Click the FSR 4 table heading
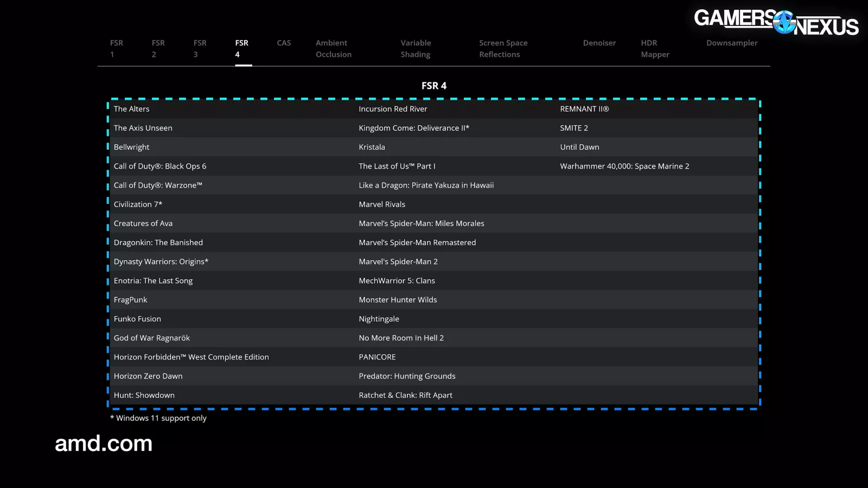This screenshot has width=868, height=488. (x=434, y=86)
